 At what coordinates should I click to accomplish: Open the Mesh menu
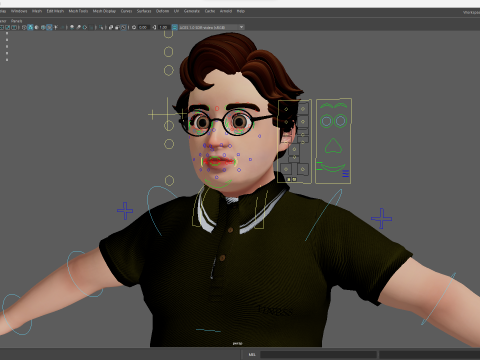(37, 11)
